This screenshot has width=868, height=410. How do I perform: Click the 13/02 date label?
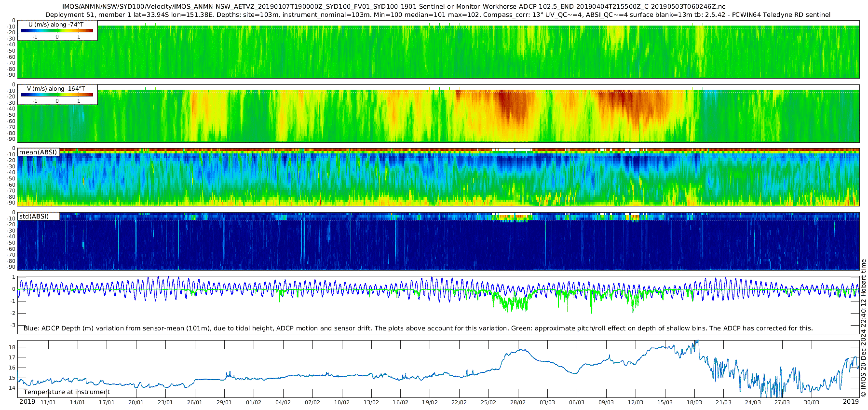point(371,402)
